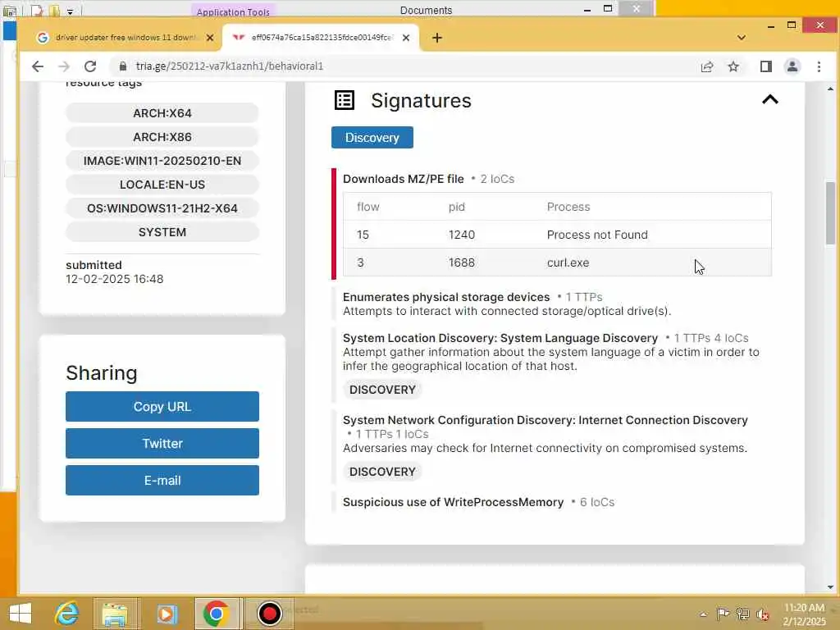Image resolution: width=840 pixels, height=630 pixels.
Task: Open the tab search dropdown arrow
Action: [742, 38]
